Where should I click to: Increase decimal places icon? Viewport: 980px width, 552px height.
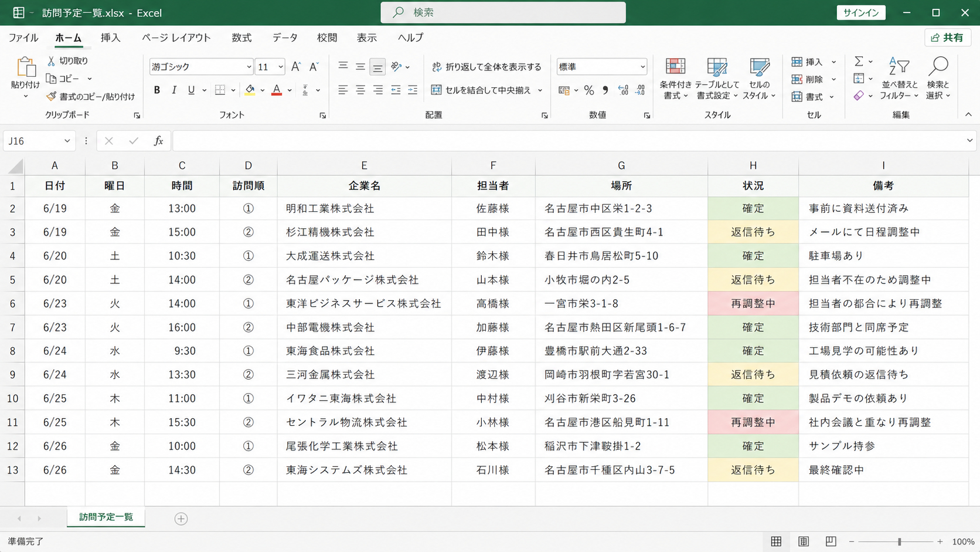coord(623,90)
